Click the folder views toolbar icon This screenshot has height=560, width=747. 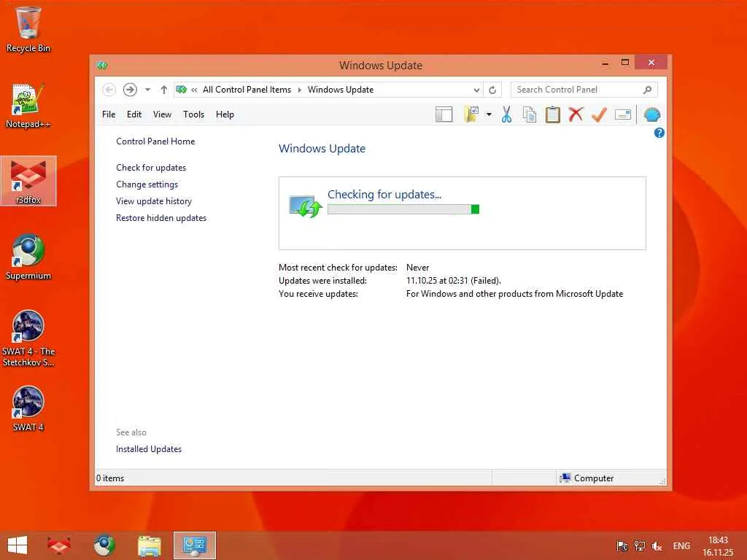471,114
